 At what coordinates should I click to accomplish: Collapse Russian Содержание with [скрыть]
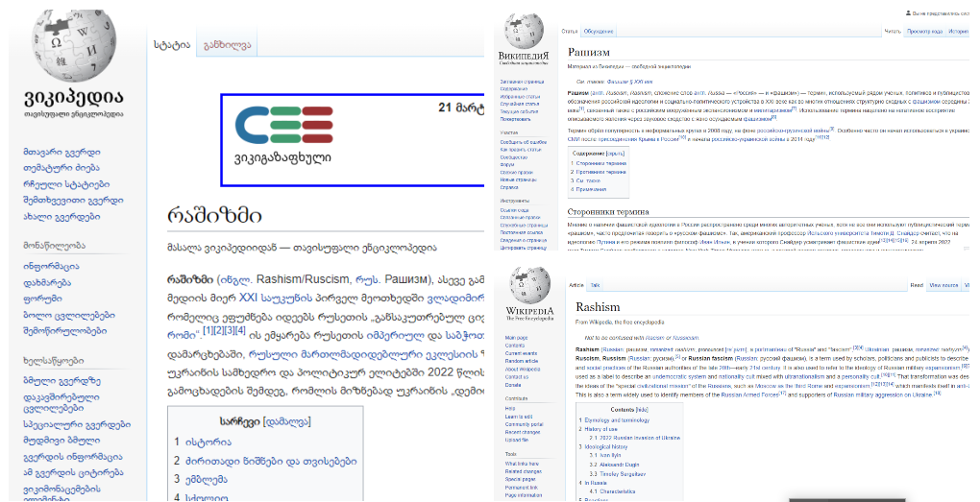click(615, 153)
